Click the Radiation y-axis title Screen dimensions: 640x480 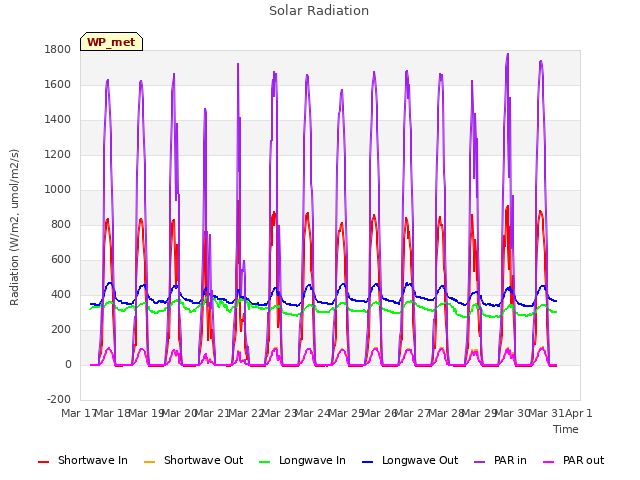click(x=14, y=227)
